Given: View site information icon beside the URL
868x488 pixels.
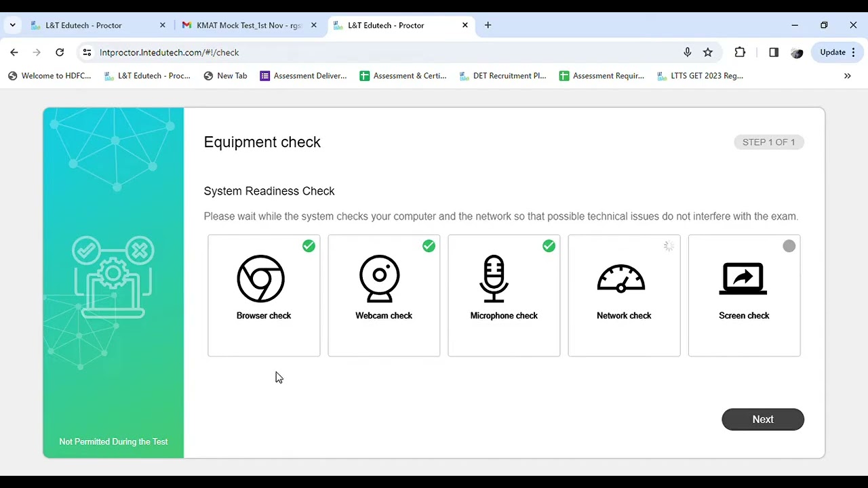Looking at the screenshot, I should tap(87, 52).
